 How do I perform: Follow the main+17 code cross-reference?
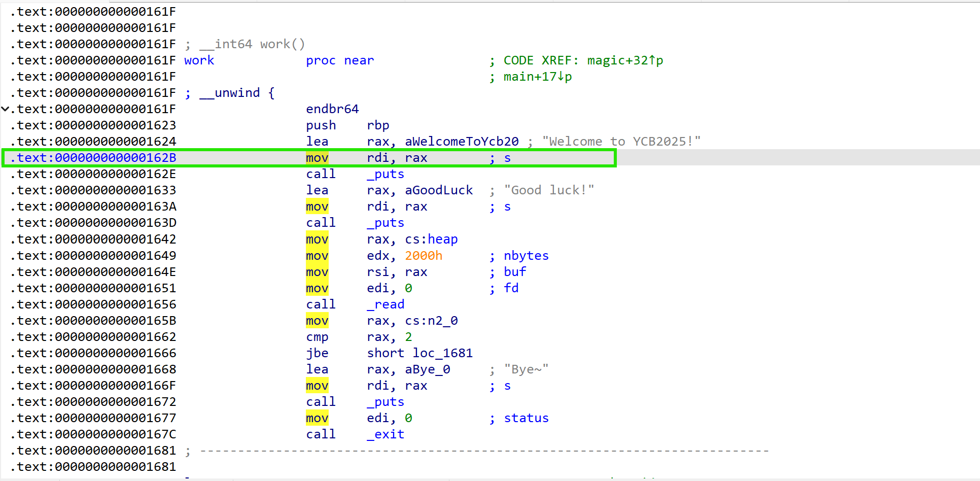(537, 77)
